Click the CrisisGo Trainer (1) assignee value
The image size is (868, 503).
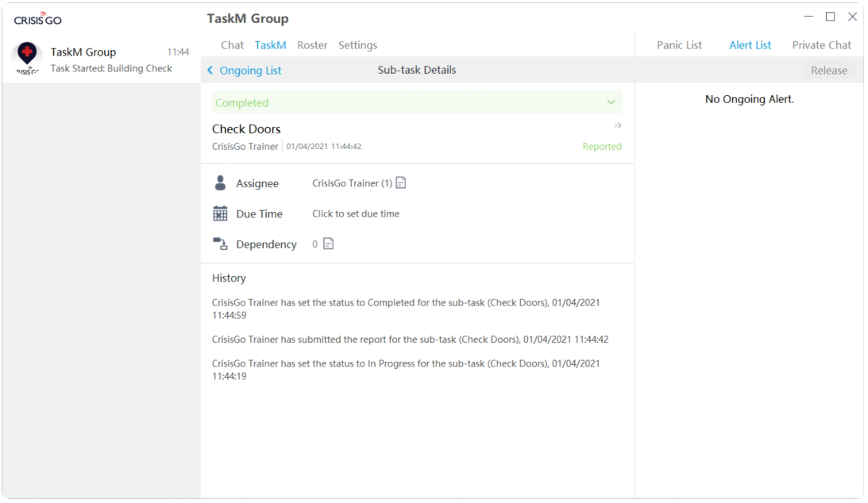click(x=352, y=183)
